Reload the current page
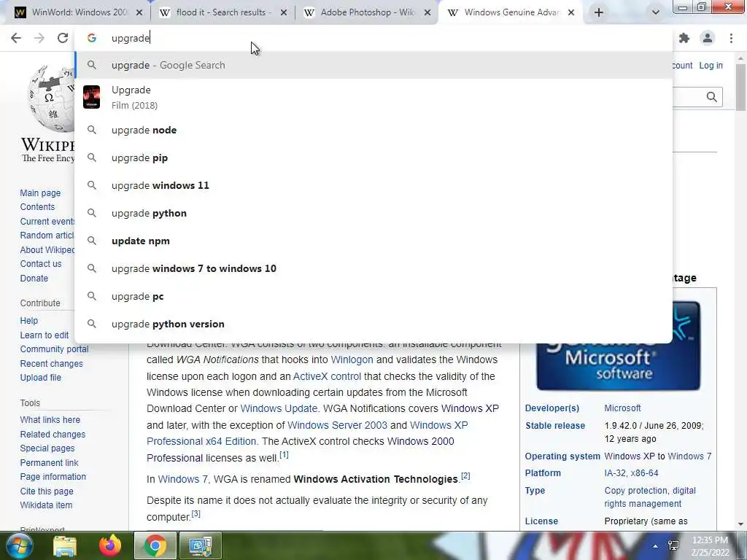This screenshot has width=747, height=560. point(63,38)
